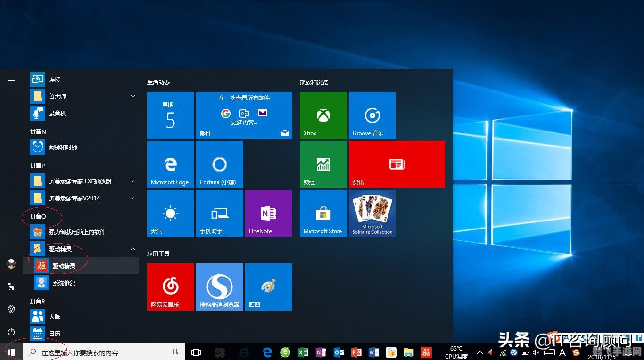Image resolution: width=644 pixels, height=360 pixels.
Task: Open the Wi-Fi network tray icon
Action: 503,352
